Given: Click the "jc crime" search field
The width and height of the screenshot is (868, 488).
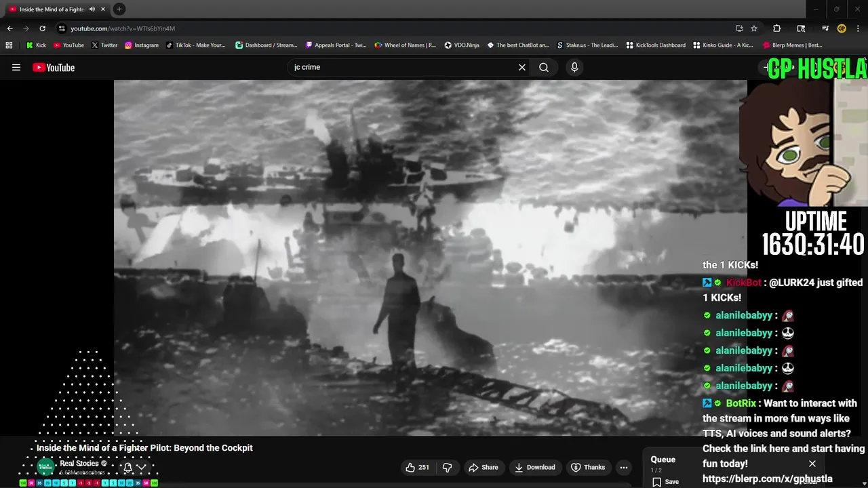Looking at the screenshot, I should pyautogui.click(x=402, y=67).
